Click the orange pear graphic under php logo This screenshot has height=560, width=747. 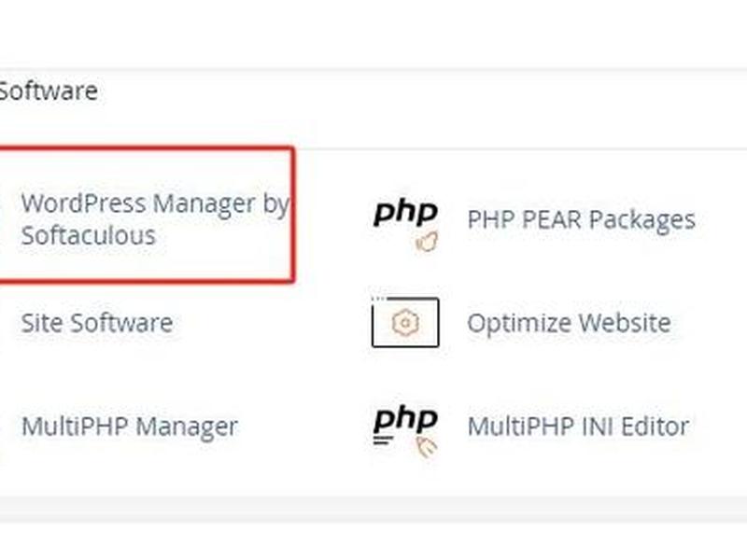[427, 242]
